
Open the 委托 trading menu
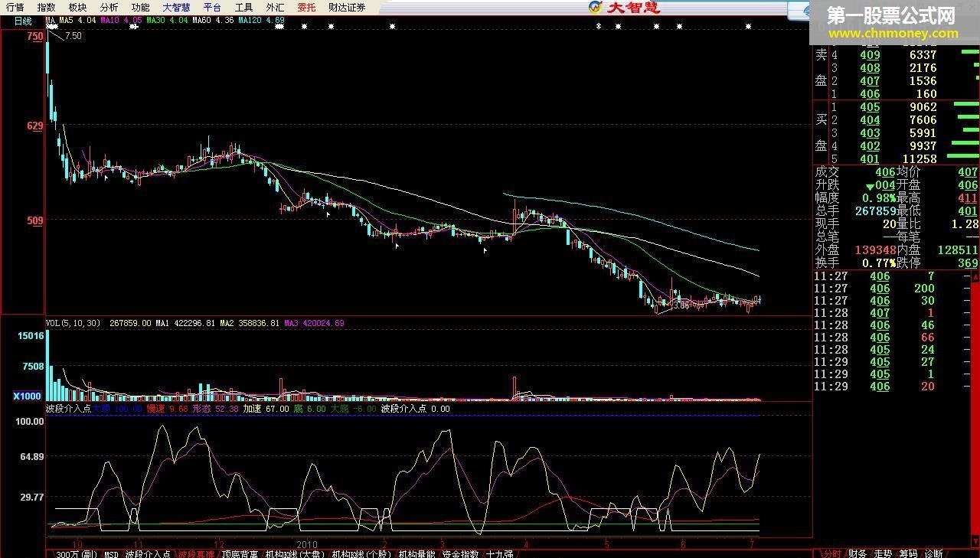[306, 7]
